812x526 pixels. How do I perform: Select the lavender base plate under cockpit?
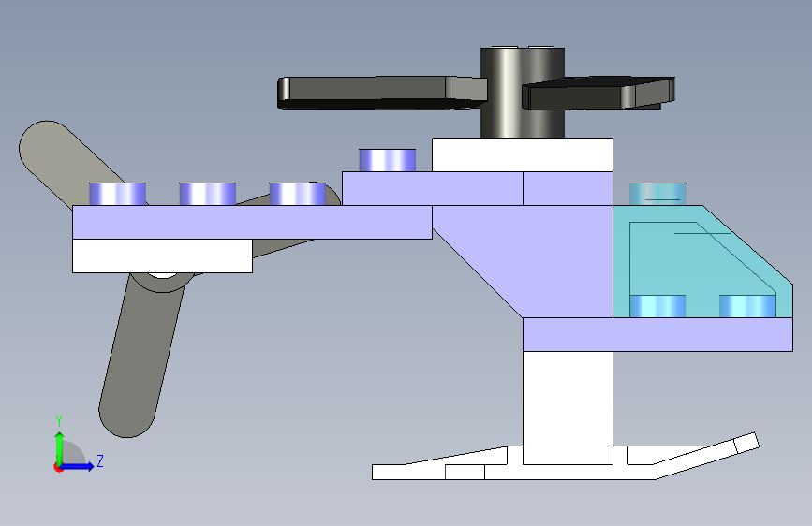click(x=657, y=334)
